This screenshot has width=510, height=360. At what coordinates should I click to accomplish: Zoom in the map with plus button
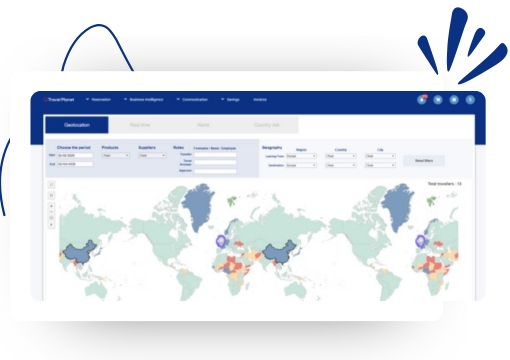pos(51,206)
